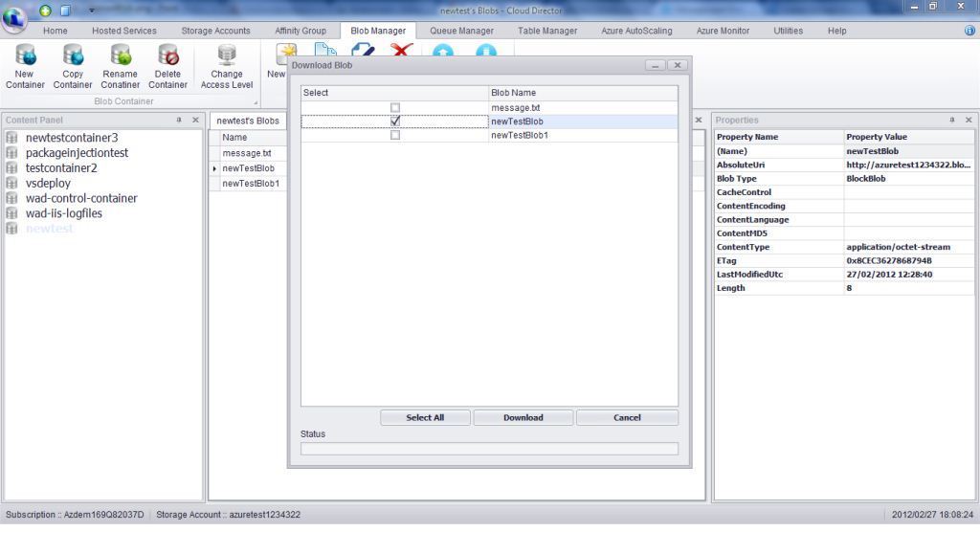
Task: Open the Home tab
Action: pyautogui.click(x=55, y=31)
